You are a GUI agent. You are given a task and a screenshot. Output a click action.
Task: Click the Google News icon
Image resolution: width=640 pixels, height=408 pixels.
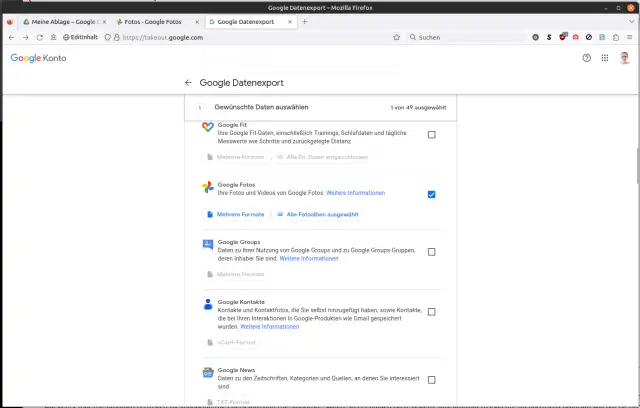point(208,372)
